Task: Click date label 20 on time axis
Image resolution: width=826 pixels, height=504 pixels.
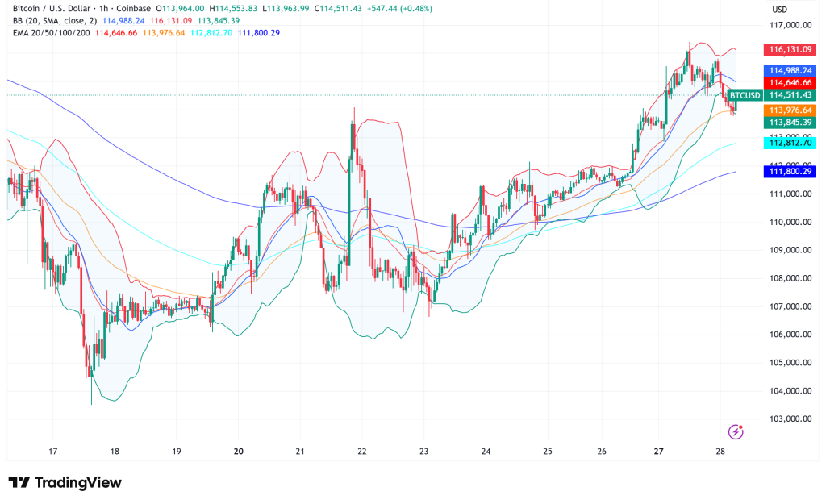Action: [x=238, y=452]
